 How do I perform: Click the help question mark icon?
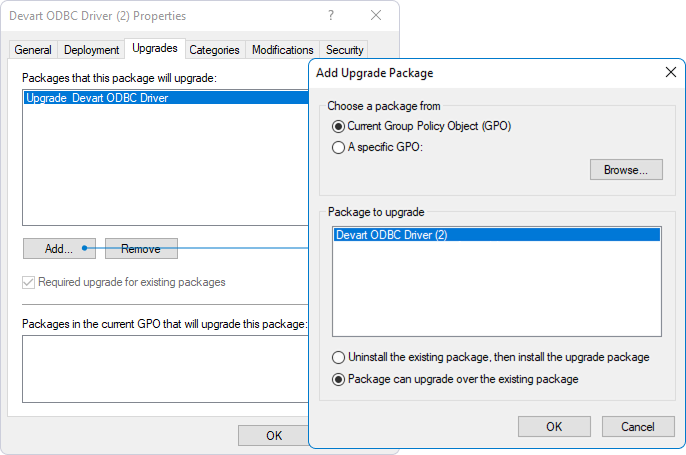pos(331,16)
